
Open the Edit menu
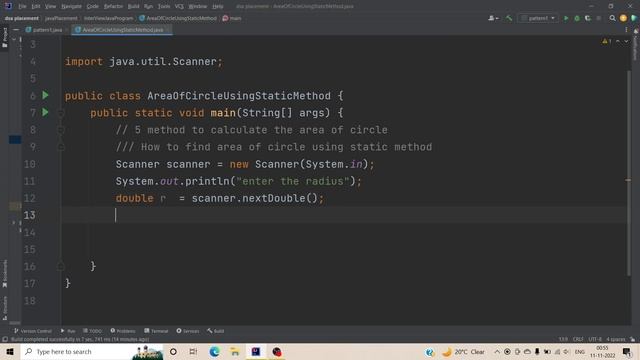36,6
